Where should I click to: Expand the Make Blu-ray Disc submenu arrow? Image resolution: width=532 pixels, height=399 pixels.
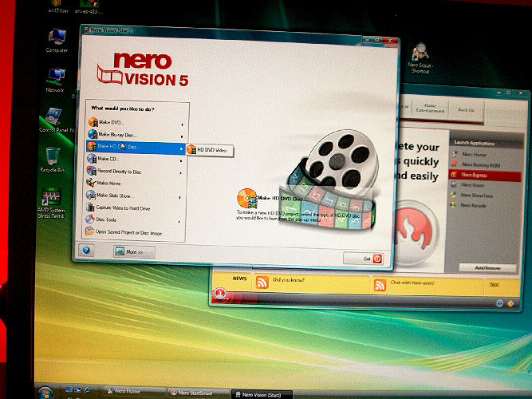(182, 136)
